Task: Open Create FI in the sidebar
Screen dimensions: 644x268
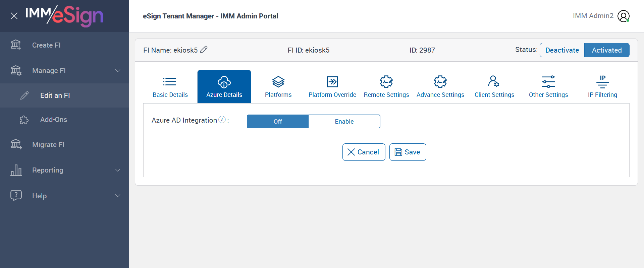Action: (64, 45)
